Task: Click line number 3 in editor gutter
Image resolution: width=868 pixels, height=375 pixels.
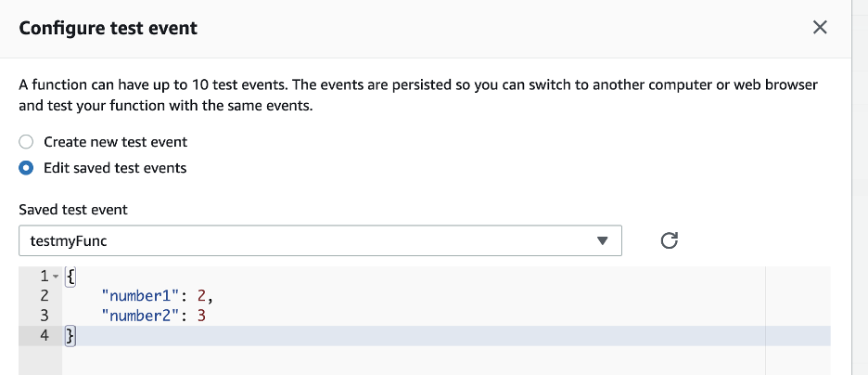Action: (44, 316)
